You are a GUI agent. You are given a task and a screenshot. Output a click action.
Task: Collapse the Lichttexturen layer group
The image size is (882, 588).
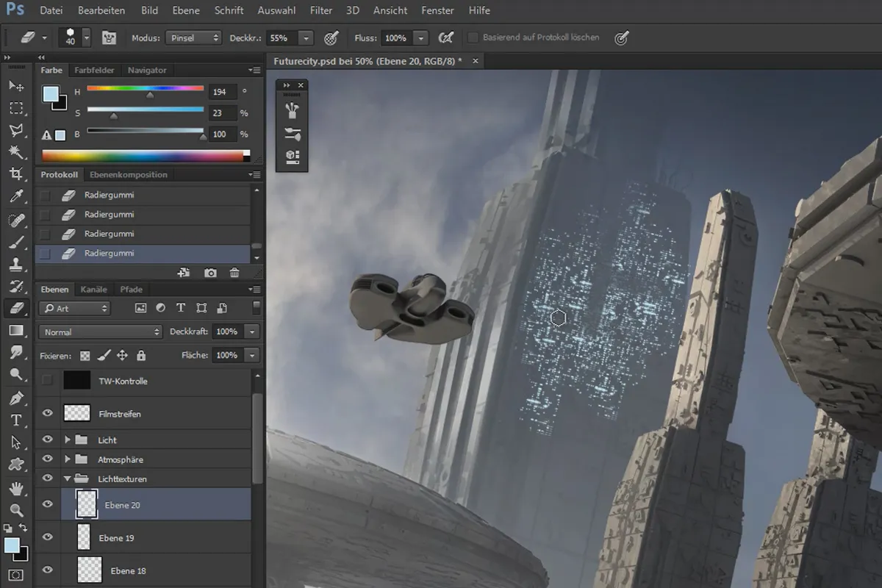coord(68,478)
